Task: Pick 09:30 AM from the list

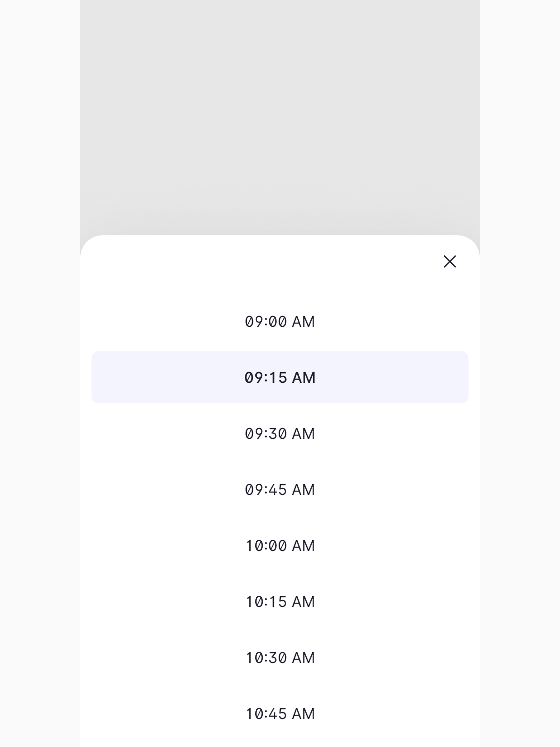Action: pos(280,434)
